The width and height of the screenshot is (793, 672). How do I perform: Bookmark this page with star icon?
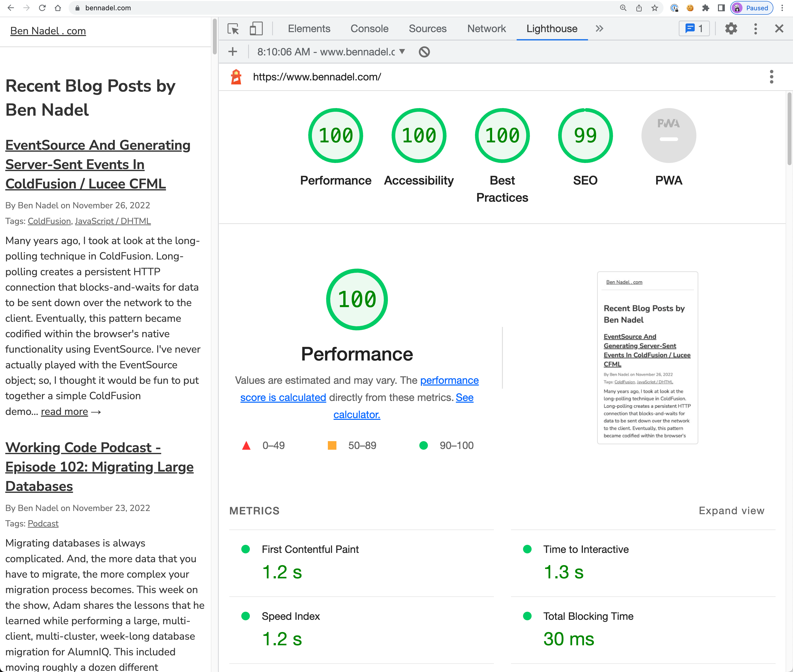[655, 8]
